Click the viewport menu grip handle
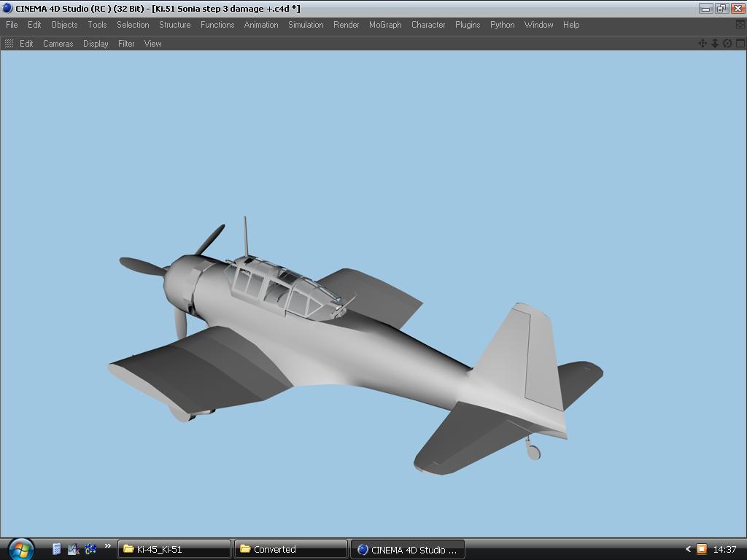The image size is (747, 560). pyautogui.click(x=9, y=44)
